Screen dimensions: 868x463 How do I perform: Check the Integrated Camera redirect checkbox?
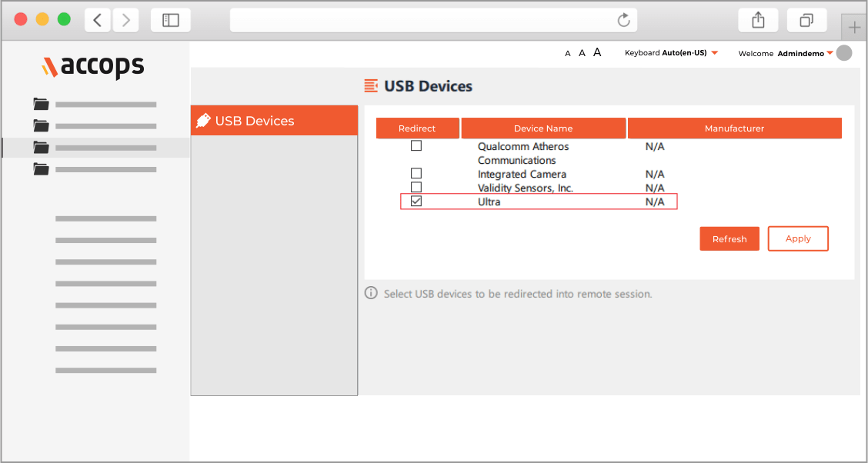(416, 173)
